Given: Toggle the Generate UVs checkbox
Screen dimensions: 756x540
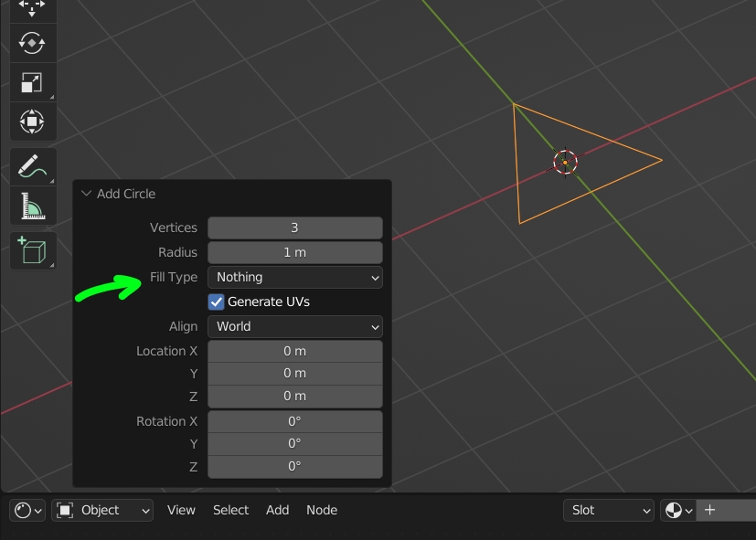Looking at the screenshot, I should point(216,302).
